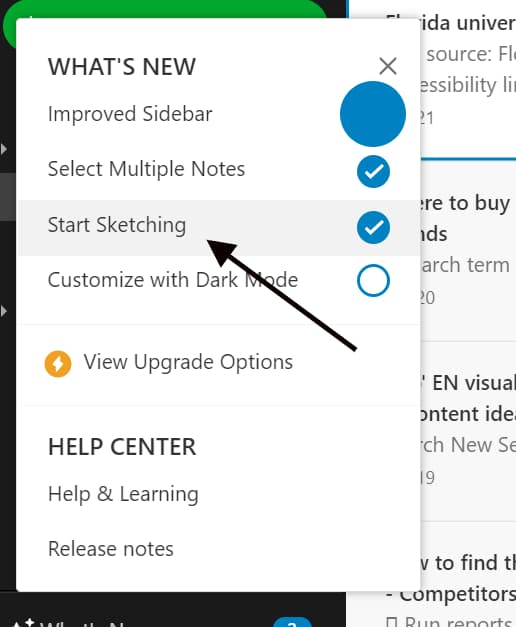The width and height of the screenshot is (516, 627).
Task: Expand the upper sidebar section arrow
Action: coord(4,149)
